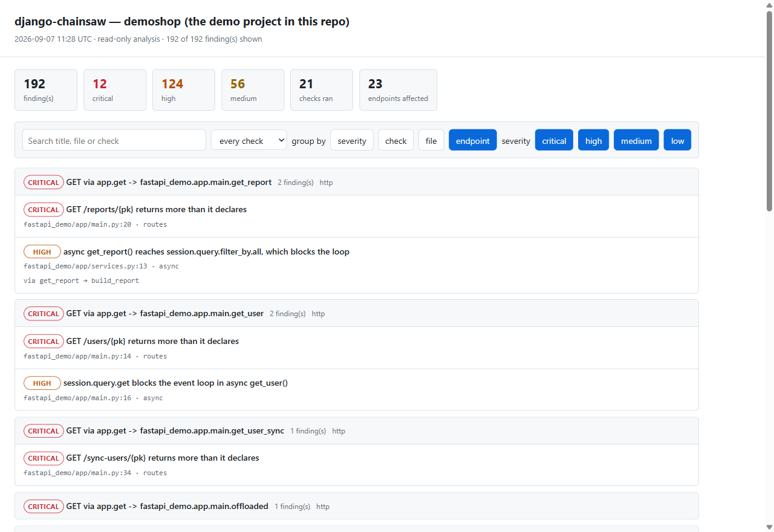Click the timestamp line '2026-09-07 11:28 UTC'

point(53,39)
